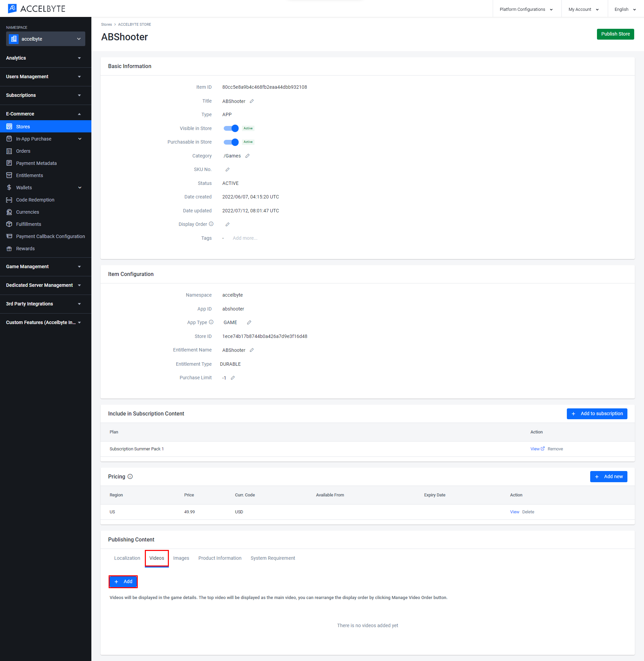The width and height of the screenshot is (644, 661).
Task: Click the Payment Metadata sidebar icon
Action: pyautogui.click(x=9, y=163)
